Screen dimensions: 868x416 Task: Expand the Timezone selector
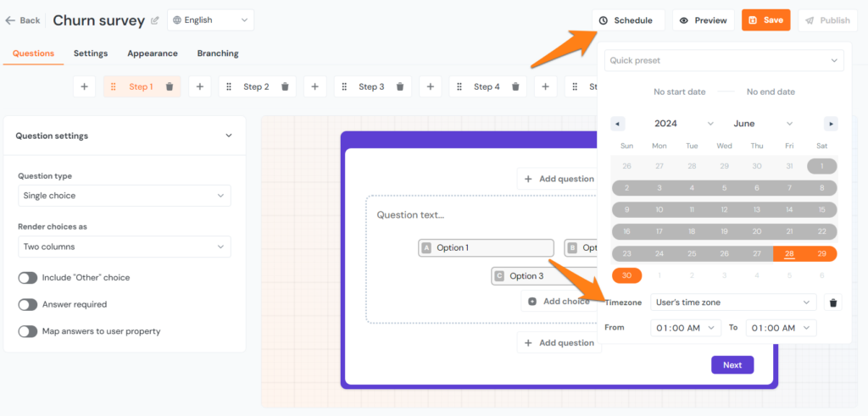[x=733, y=302]
